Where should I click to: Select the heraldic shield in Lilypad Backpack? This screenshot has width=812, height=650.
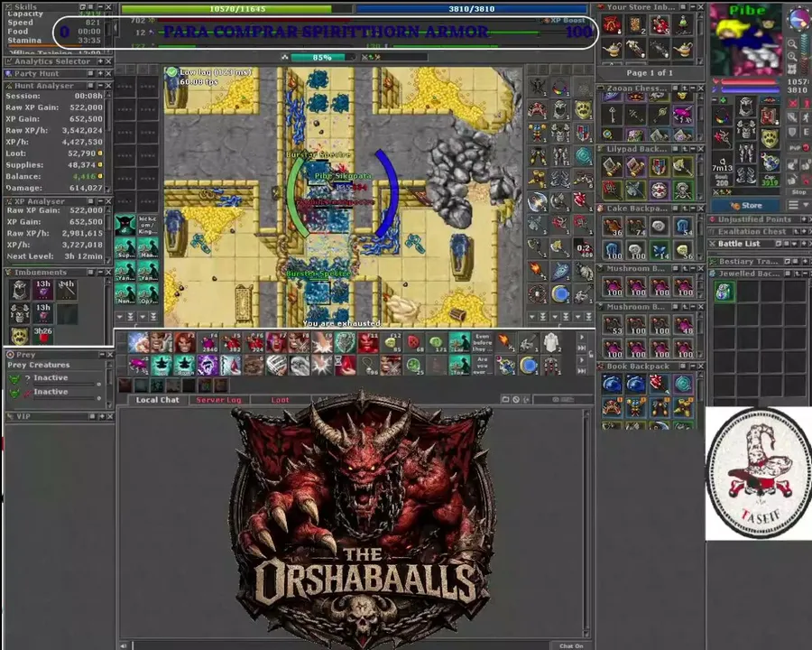[x=660, y=167]
